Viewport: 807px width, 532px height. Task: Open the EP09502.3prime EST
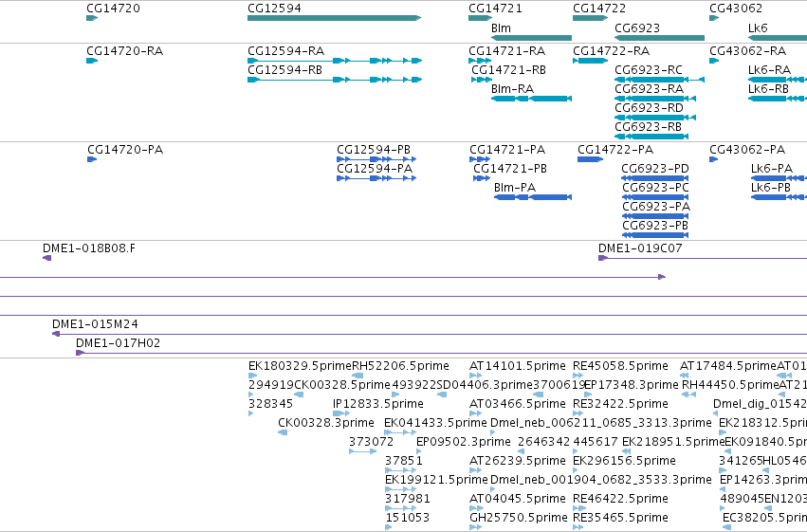tap(418, 451)
